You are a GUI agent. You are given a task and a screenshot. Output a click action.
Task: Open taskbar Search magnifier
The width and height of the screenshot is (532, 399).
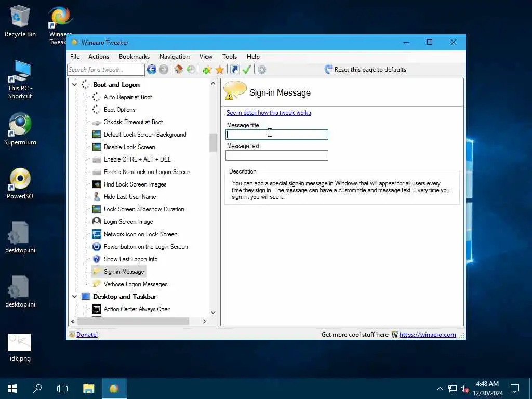click(37, 389)
